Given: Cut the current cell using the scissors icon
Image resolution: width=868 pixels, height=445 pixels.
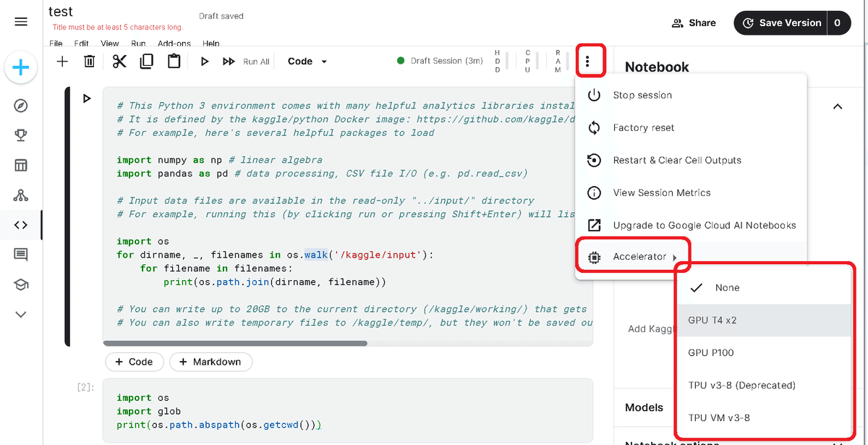Looking at the screenshot, I should point(118,62).
